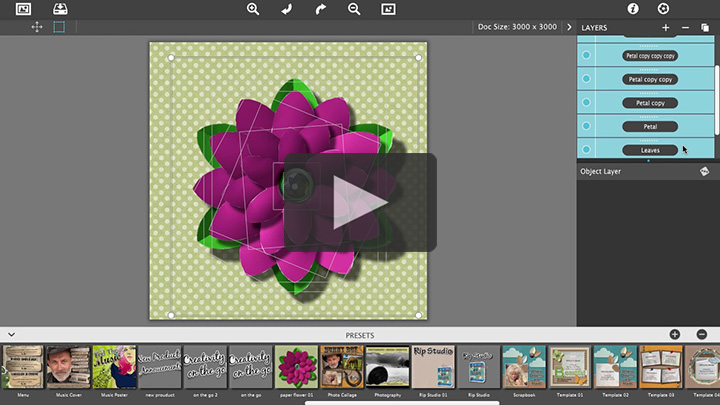This screenshot has width=720, height=405.
Task: Select the Petal copy copy copy layer
Action: click(650, 56)
